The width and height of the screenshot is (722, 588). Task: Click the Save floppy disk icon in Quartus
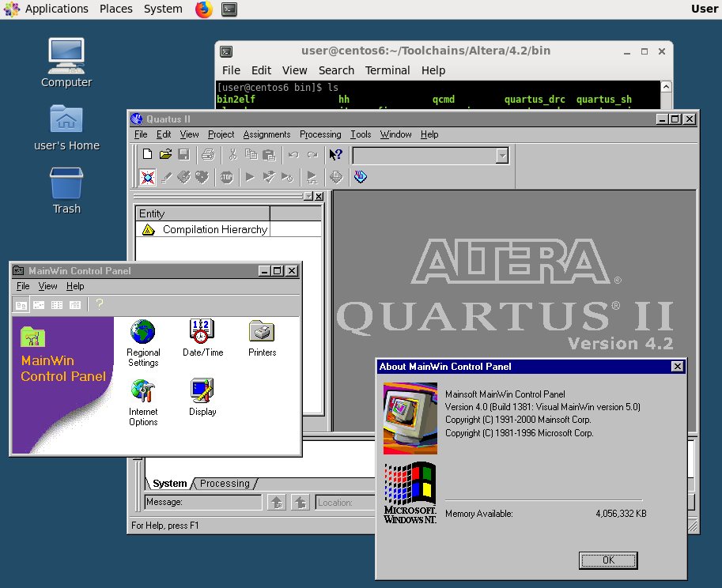click(x=183, y=155)
